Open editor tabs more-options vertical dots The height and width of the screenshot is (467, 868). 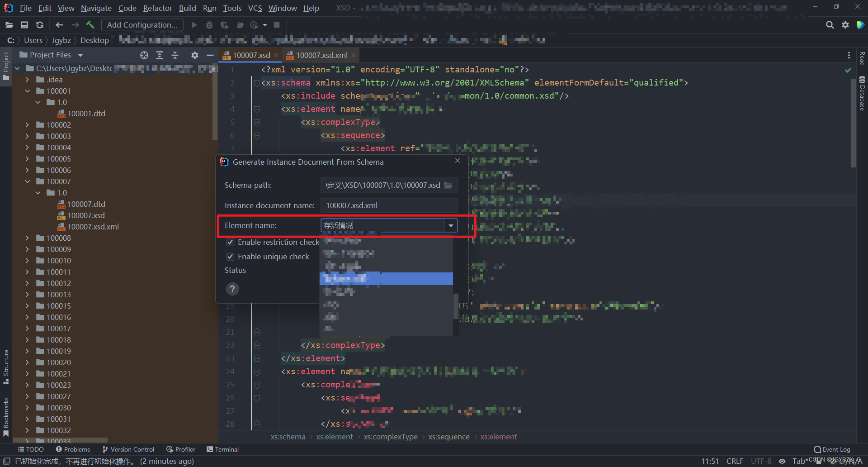[x=849, y=55]
